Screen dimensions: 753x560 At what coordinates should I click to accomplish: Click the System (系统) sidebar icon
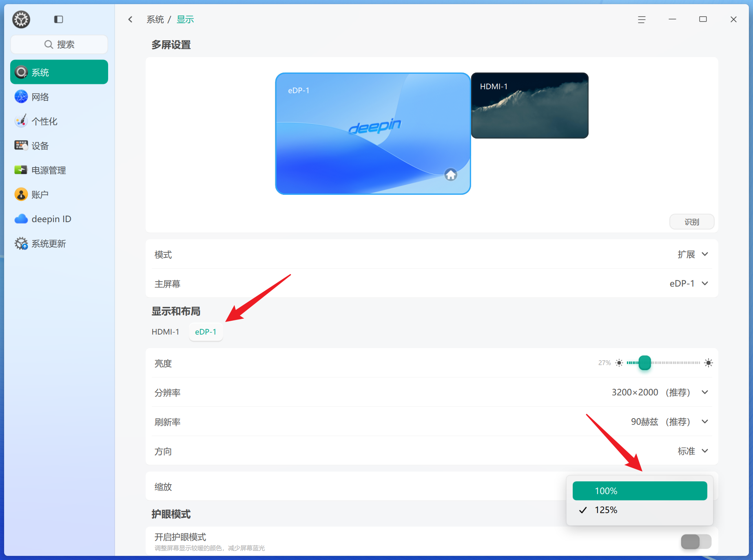21,72
